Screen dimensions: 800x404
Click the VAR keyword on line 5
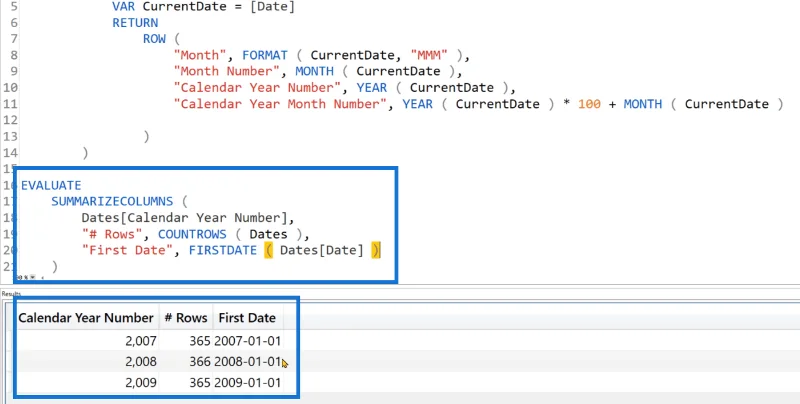(x=123, y=7)
